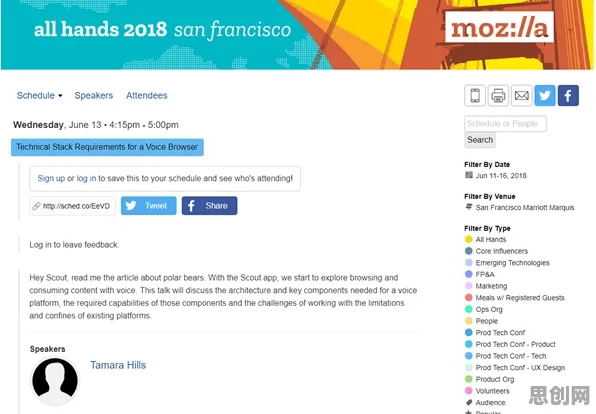Viewport: 596px width, 414px height.
Task: Share via the Facebook icon button
Action: (568, 95)
